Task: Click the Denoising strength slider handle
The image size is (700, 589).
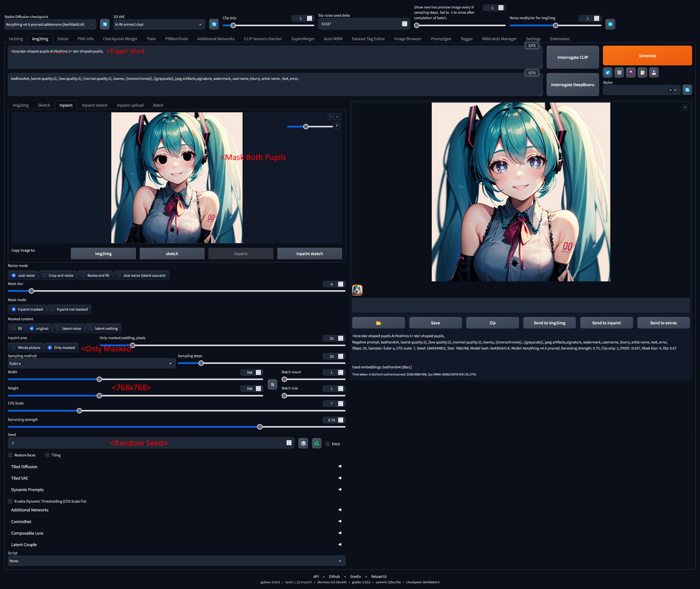Action: coord(260,427)
